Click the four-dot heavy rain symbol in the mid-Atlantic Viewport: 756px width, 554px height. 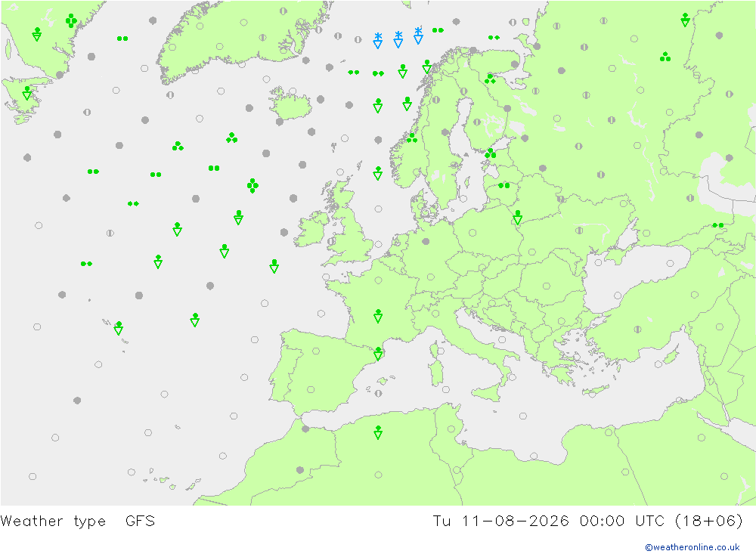click(x=253, y=186)
